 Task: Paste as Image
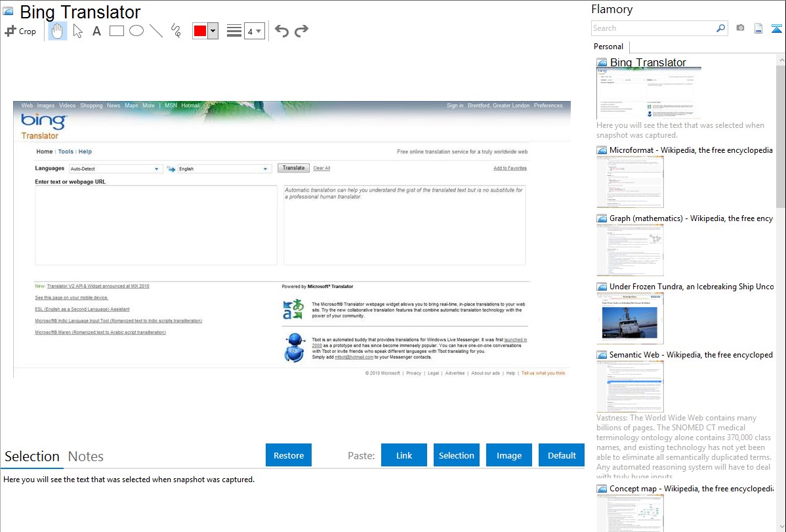click(509, 455)
